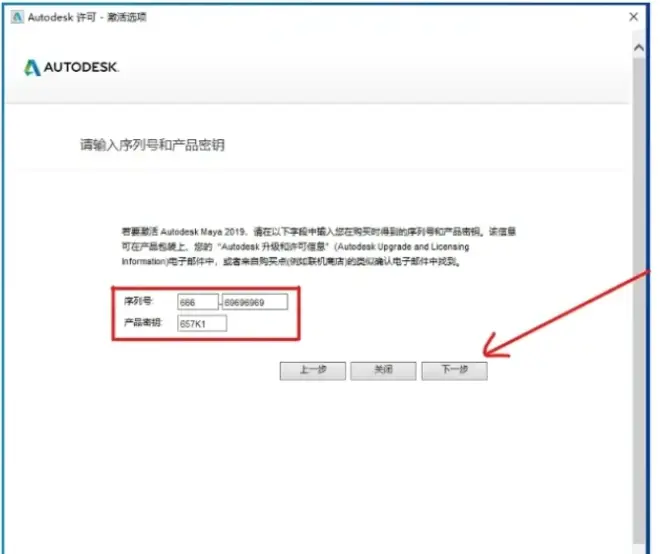Focus the serial number field containing 666
This screenshot has height=554, width=660.
coord(197,302)
